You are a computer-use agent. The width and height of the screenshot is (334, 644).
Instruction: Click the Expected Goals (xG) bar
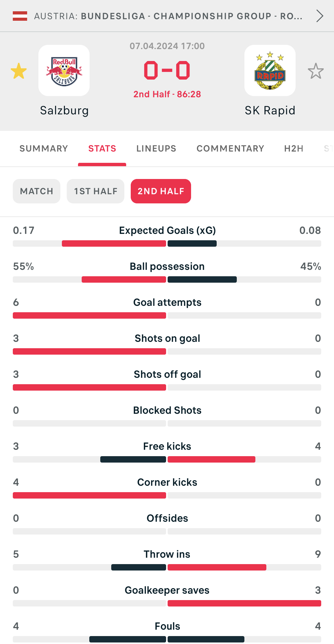pyautogui.click(x=167, y=243)
